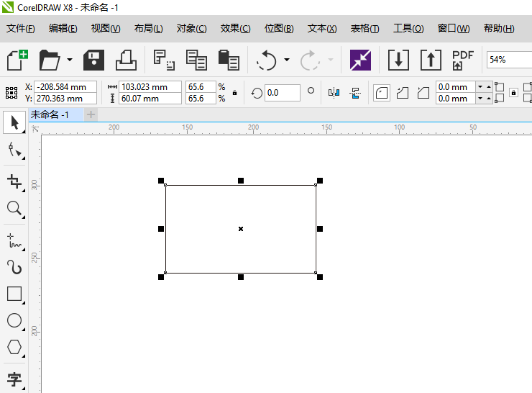This screenshot has width=532, height=393.
Task: Pick the Freehand drawing tool
Action: (14, 240)
